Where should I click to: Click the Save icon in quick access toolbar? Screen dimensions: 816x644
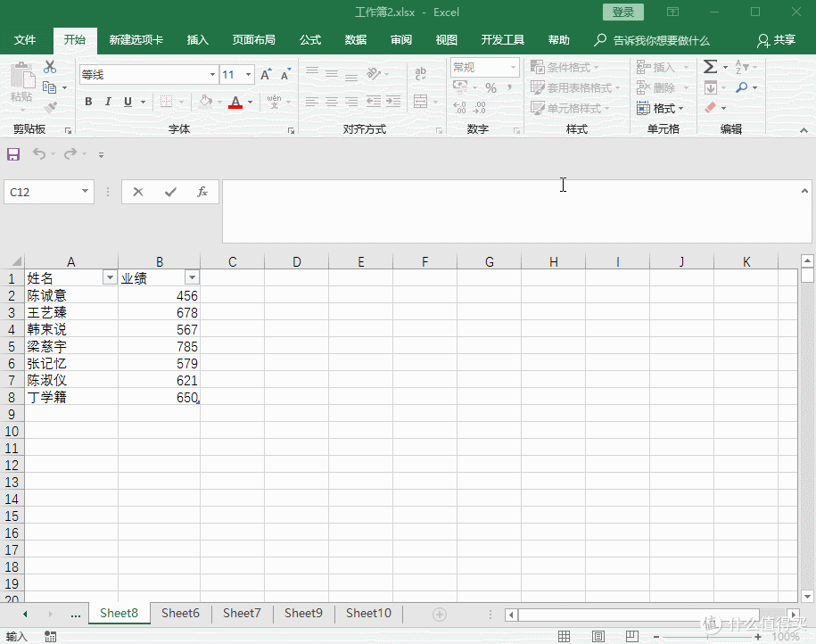point(13,154)
